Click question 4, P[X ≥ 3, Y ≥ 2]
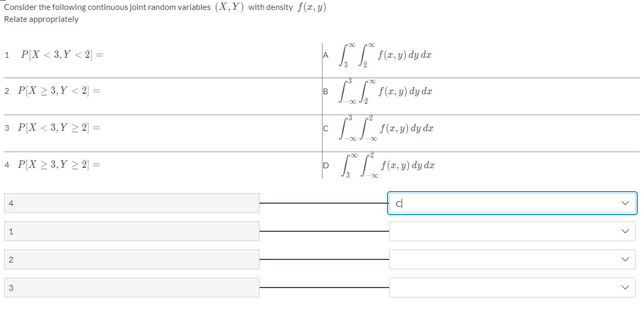This screenshot has width=644, height=312. [x=59, y=165]
